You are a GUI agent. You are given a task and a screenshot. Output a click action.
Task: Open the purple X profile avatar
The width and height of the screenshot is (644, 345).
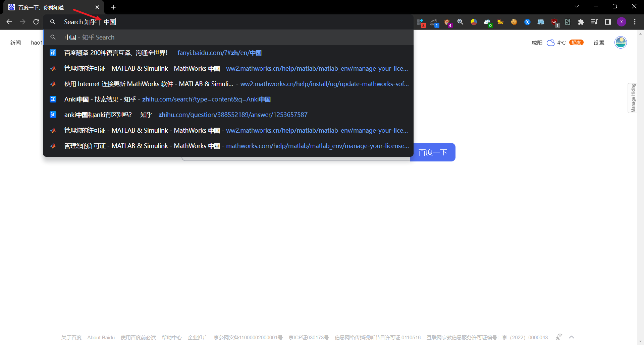[x=622, y=22]
